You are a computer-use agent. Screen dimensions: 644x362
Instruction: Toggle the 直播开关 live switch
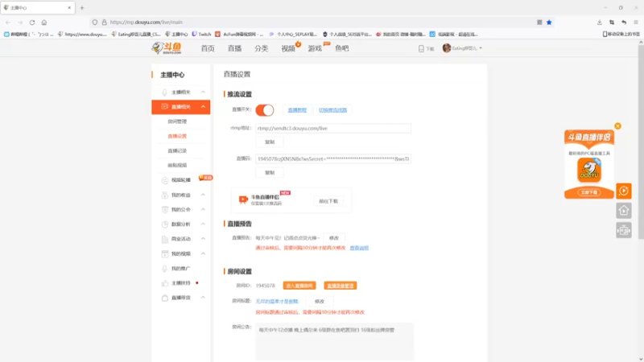(265, 110)
